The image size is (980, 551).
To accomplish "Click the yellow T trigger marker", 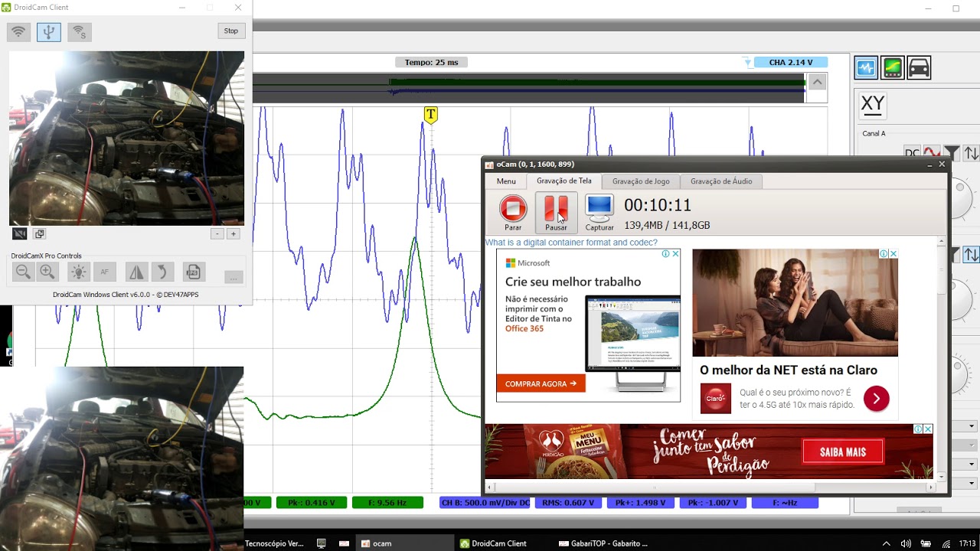I will [x=430, y=115].
